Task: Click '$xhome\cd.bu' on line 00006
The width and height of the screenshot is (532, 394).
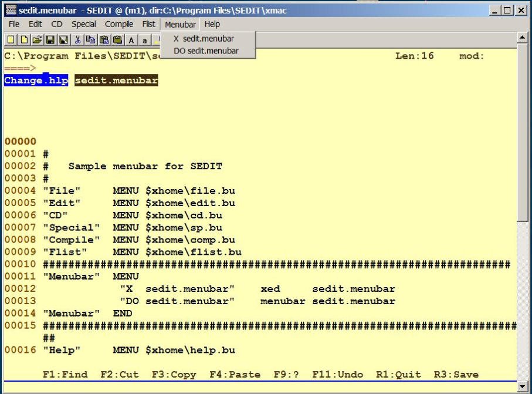Action: [x=184, y=215]
